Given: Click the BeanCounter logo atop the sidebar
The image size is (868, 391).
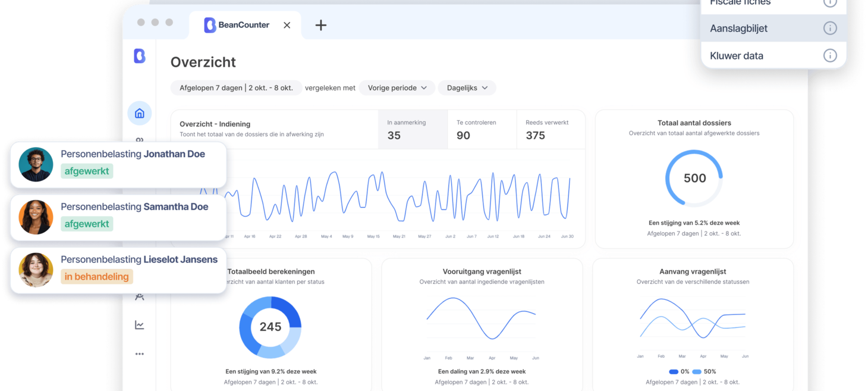Looking at the screenshot, I should tap(140, 56).
